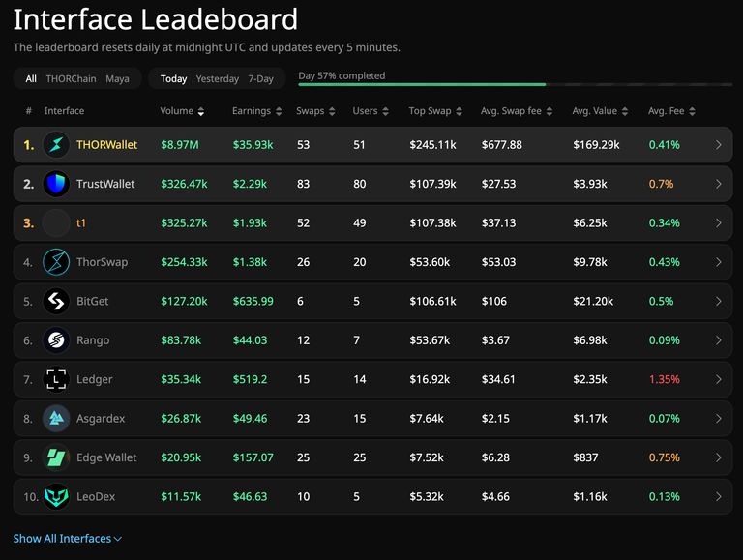
Task: Sort by Avg. Swap fee arrows
Action: pyautogui.click(x=550, y=111)
